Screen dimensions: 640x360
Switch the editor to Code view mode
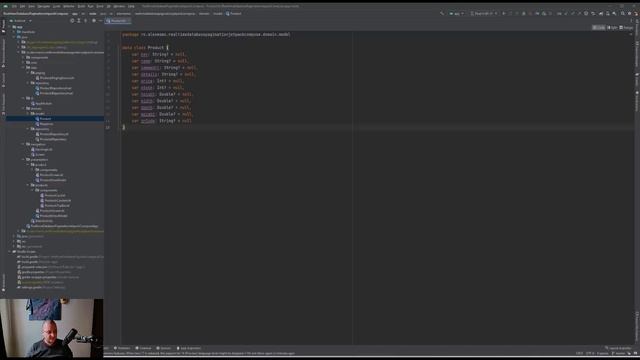598,27
